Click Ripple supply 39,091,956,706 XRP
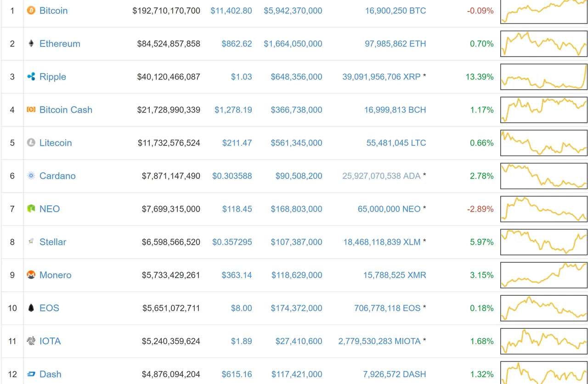The image size is (588, 384). pyautogui.click(x=381, y=77)
